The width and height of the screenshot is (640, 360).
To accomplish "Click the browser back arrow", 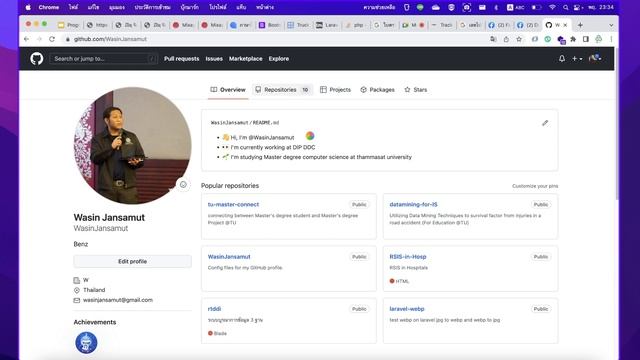I will [x=27, y=39].
